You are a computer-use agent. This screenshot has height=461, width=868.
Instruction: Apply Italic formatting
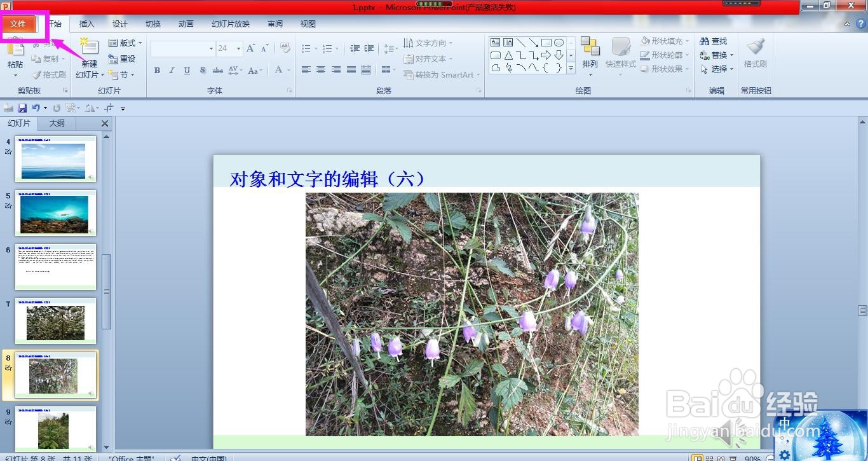click(x=172, y=71)
